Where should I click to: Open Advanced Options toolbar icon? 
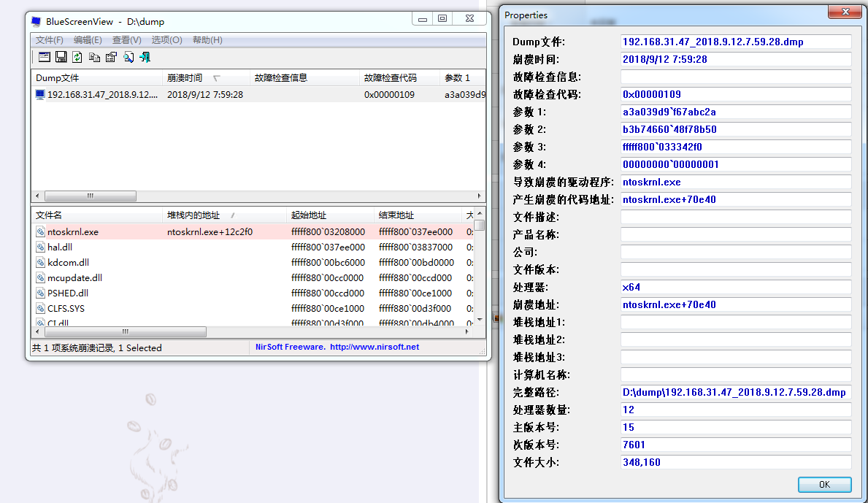pyautogui.click(x=44, y=57)
